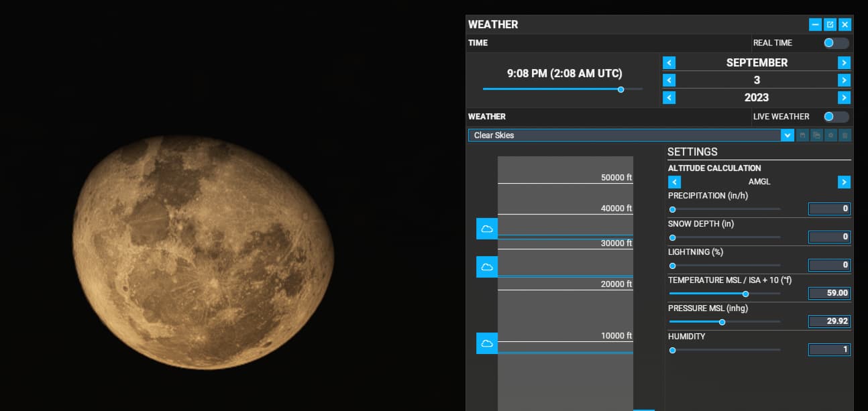The height and width of the screenshot is (411, 868).
Task: Click the Pressure 29.92 value field
Action: pos(829,321)
